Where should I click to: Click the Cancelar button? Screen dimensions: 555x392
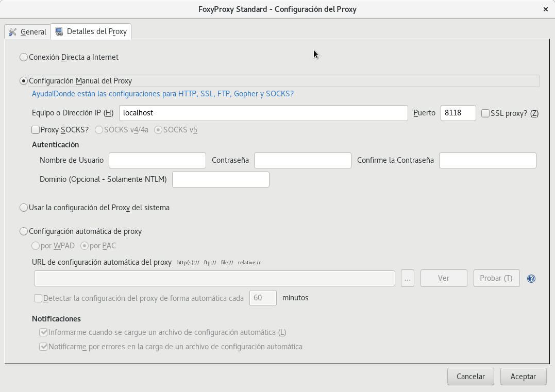point(470,377)
